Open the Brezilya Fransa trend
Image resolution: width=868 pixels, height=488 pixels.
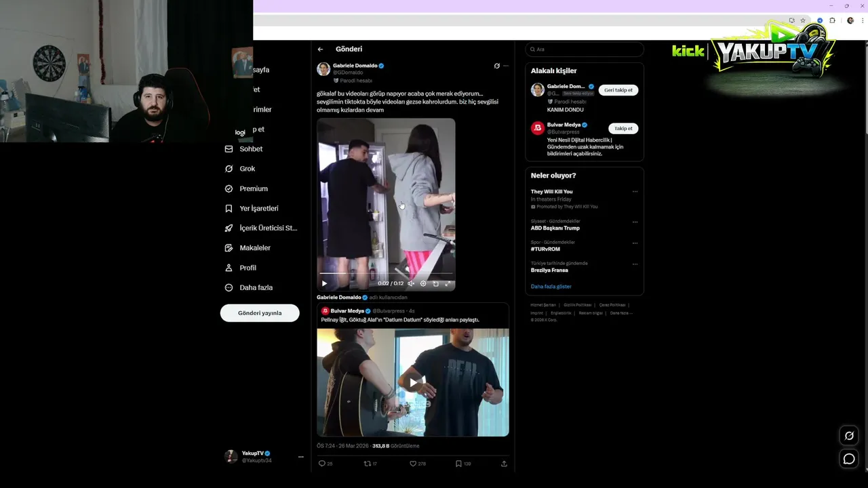(549, 270)
